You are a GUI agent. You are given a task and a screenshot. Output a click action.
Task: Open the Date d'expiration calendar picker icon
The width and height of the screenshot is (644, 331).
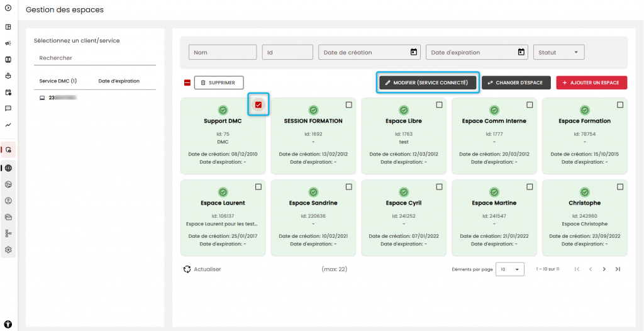point(521,52)
